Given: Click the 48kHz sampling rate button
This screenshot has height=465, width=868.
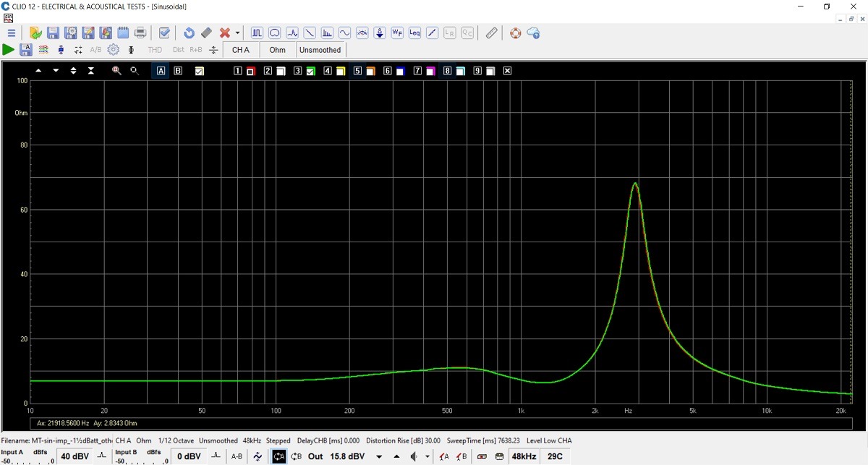Looking at the screenshot, I should click(x=524, y=456).
